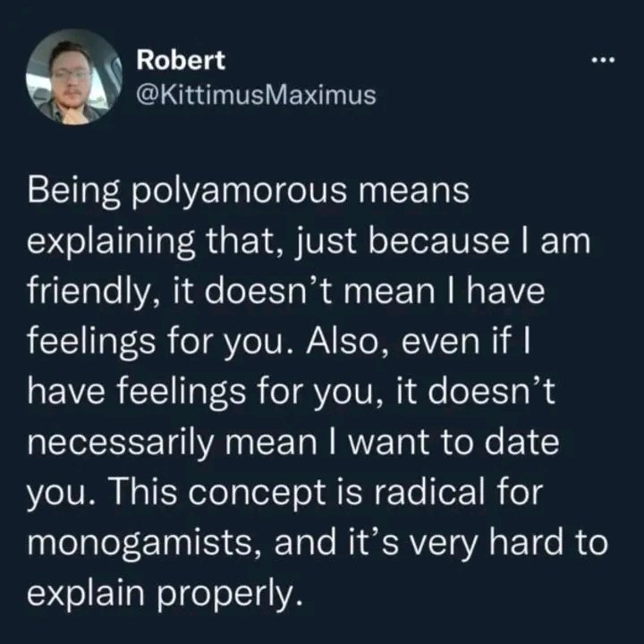Click the word 'monogamists' in the tweet

(x=145, y=544)
